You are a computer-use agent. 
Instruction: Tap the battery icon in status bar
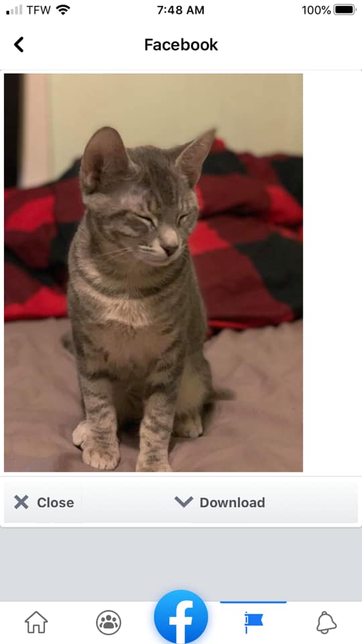[x=345, y=10]
